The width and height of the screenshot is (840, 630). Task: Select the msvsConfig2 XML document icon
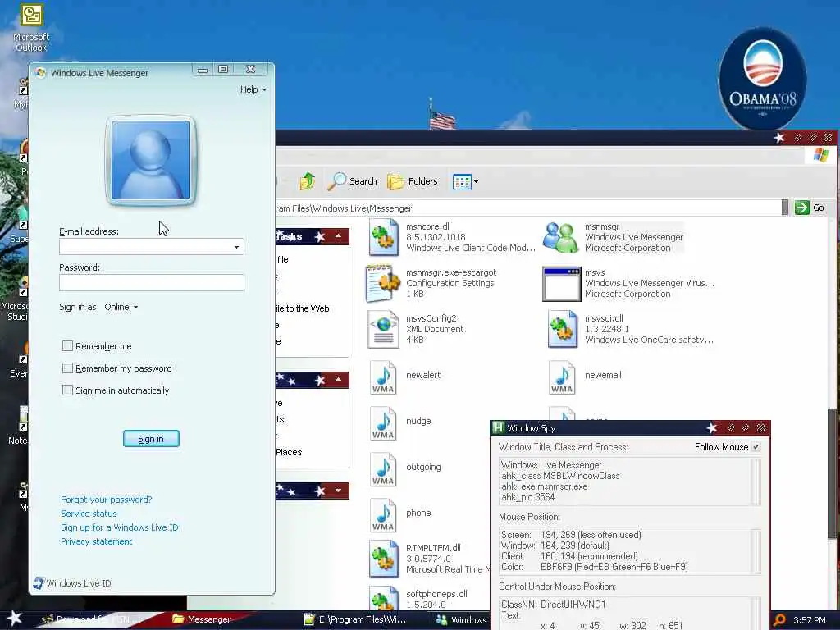pyautogui.click(x=383, y=329)
